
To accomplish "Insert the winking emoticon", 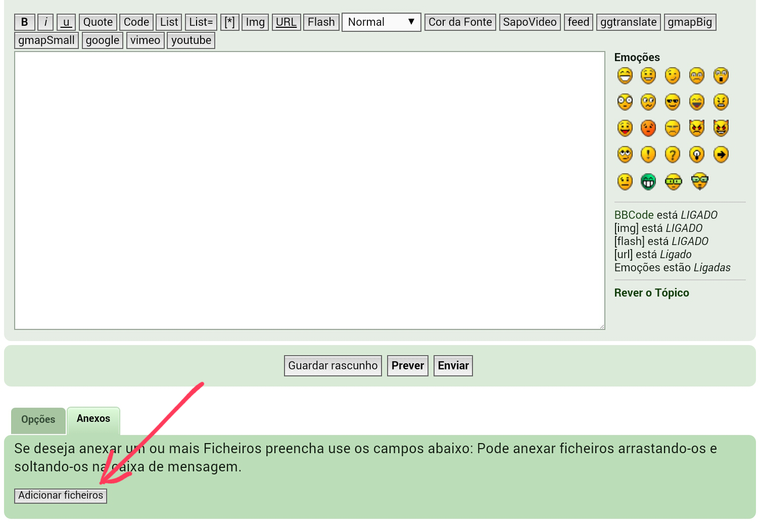I will (x=673, y=76).
